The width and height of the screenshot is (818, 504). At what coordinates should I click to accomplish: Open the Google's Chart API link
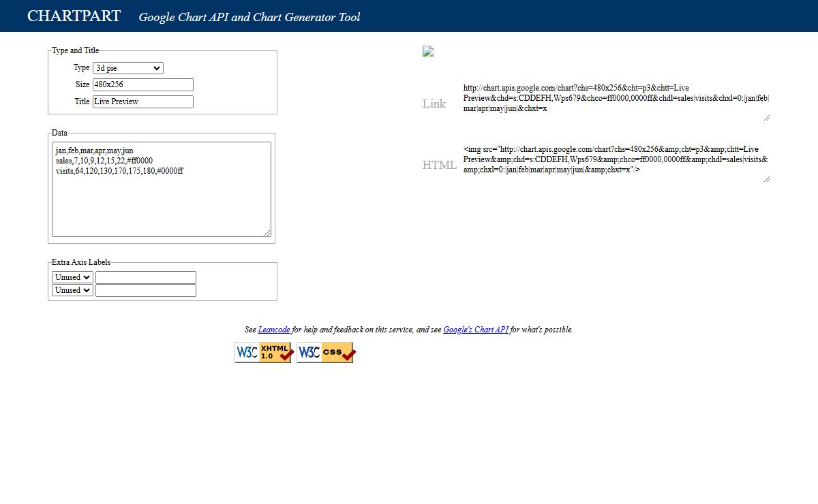[476, 330]
